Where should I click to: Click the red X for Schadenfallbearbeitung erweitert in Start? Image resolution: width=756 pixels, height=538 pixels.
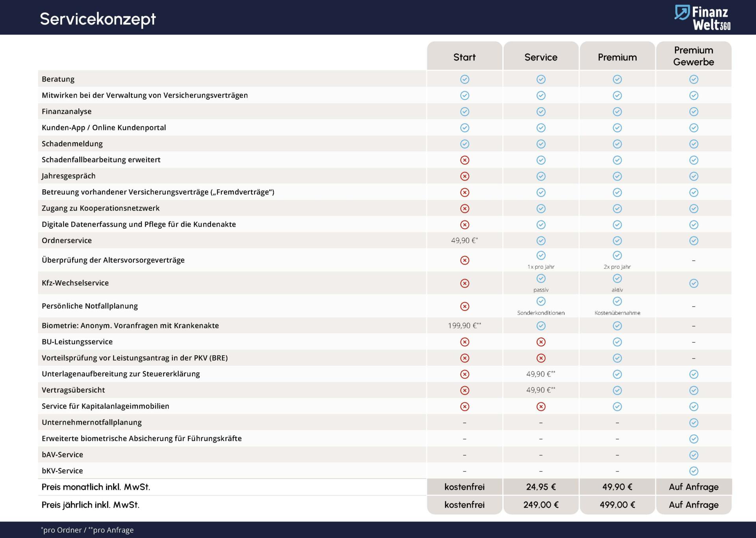[465, 160]
